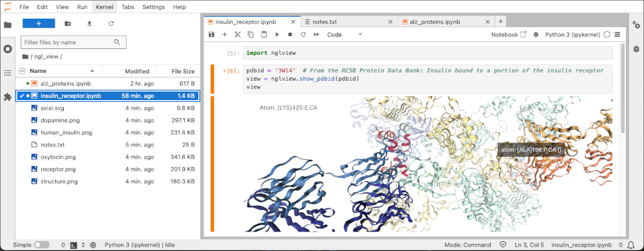Open Running Terminals and Kernels panel
The width and height of the screenshot is (644, 251).
pyautogui.click(x=7, y=49)
